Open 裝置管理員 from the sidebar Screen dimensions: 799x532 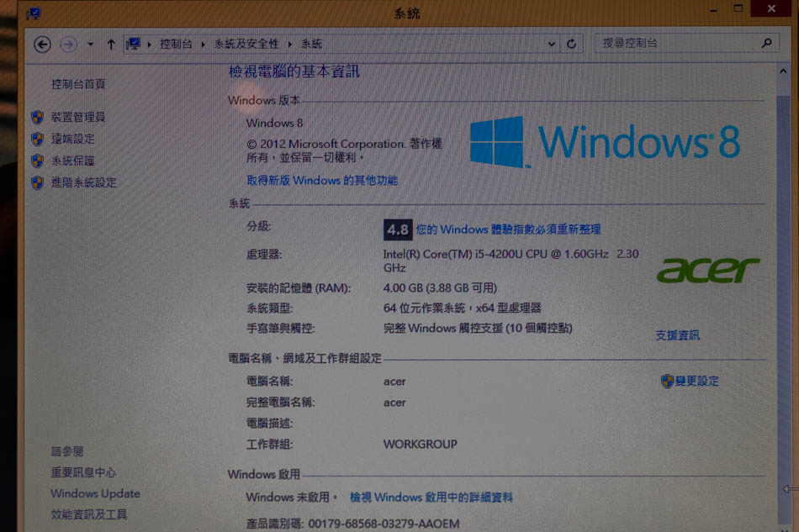(x=78, y=117)
